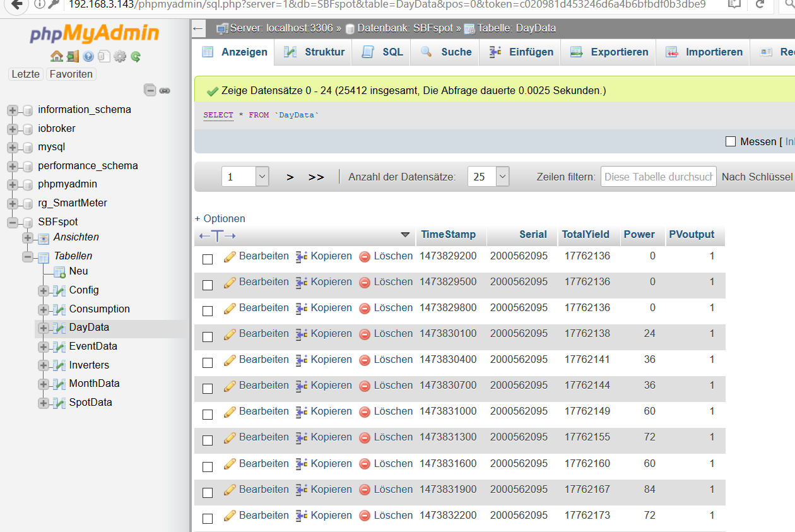Screen dimensions: 795x532
Task: Jump to last page with >> button
Action: tap(316, 177)
